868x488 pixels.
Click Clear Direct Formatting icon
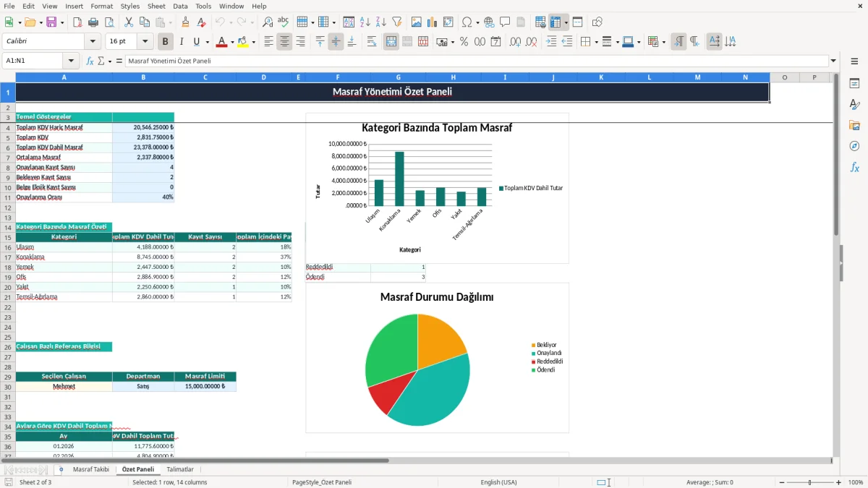tap(202, 22)
